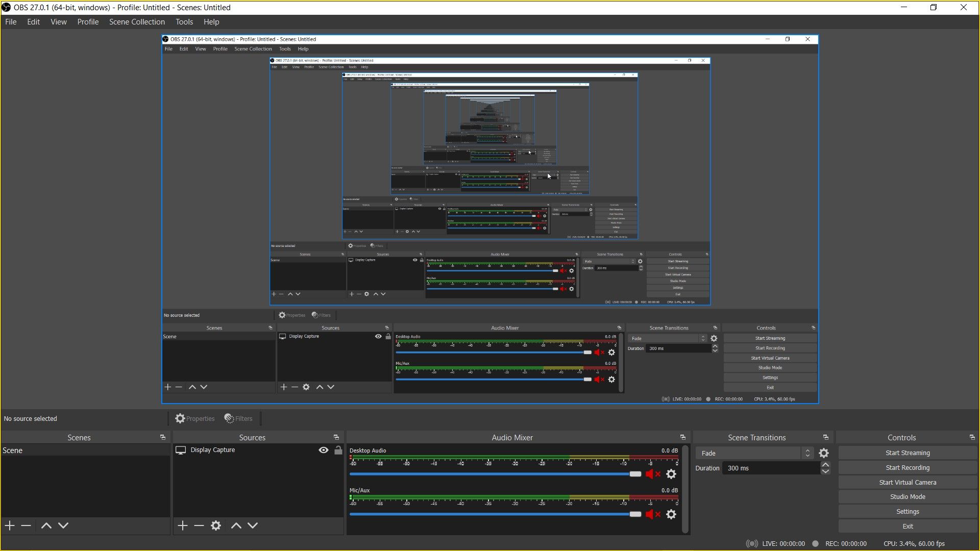Screen dimensions: 980x551
Task: Click the Start Virtual Camera button
Action: tap(908, 482)
